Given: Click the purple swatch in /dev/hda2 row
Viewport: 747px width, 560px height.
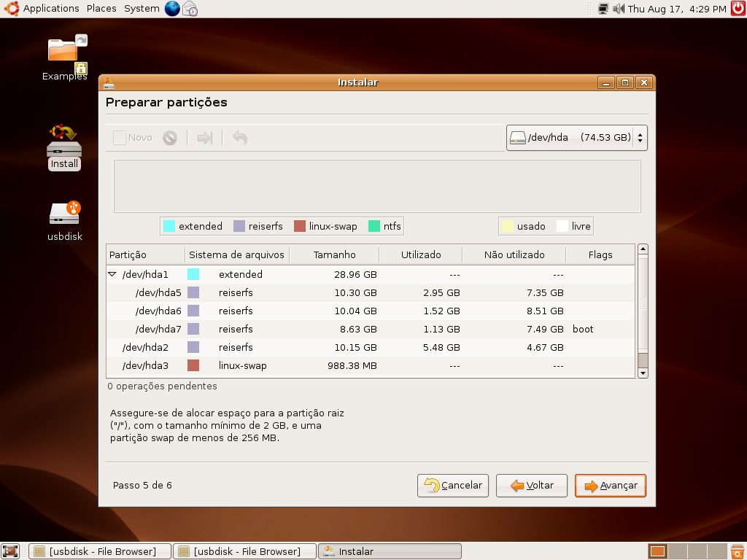Looking at the screenshot, I should click(x=193, y=347).
